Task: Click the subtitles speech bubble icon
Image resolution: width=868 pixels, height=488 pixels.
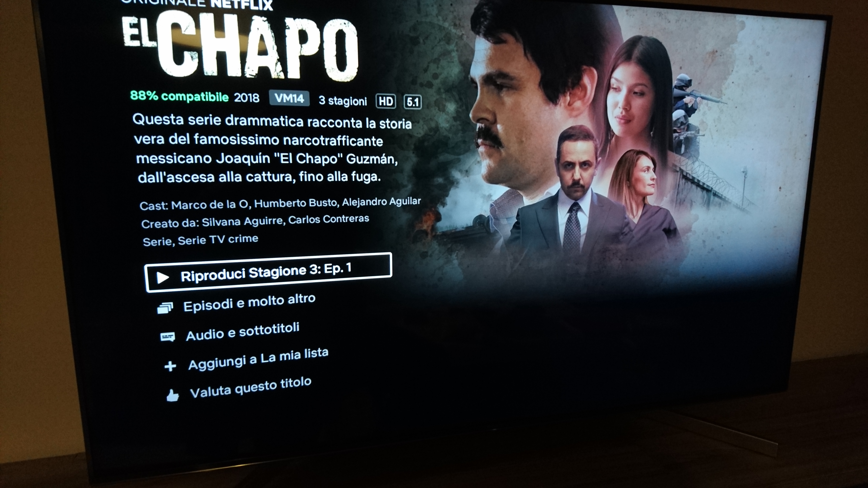Action: point(168,337)
